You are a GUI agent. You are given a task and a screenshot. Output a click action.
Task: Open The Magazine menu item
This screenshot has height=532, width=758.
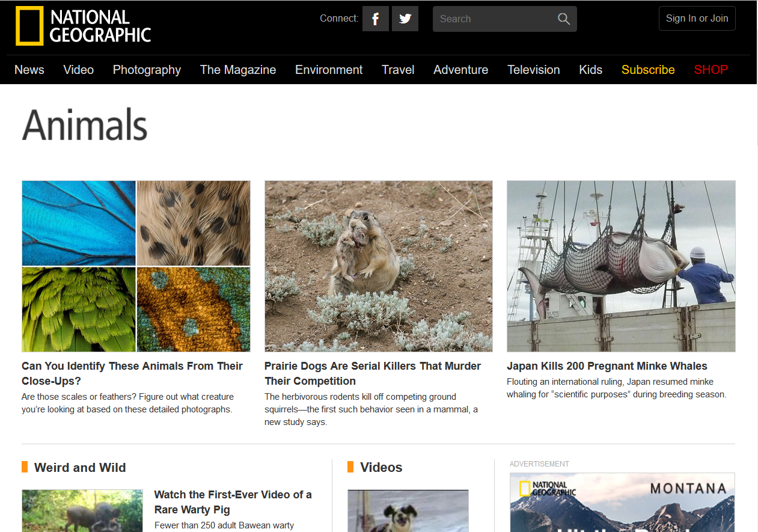click(x=238, y=70)
